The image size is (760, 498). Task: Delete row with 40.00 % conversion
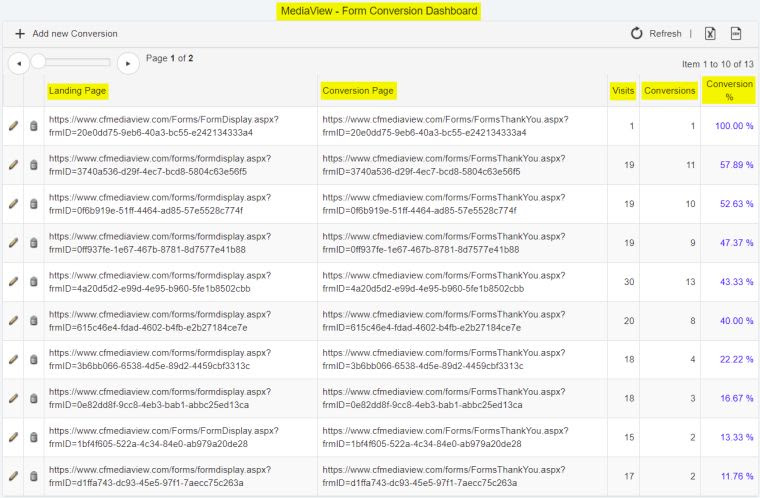pyautogui.click(x=34, y=321)
